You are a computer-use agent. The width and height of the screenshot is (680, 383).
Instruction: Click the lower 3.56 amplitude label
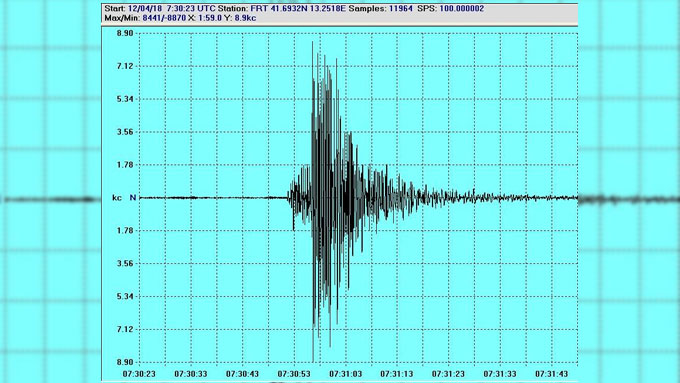coord(125,263)
